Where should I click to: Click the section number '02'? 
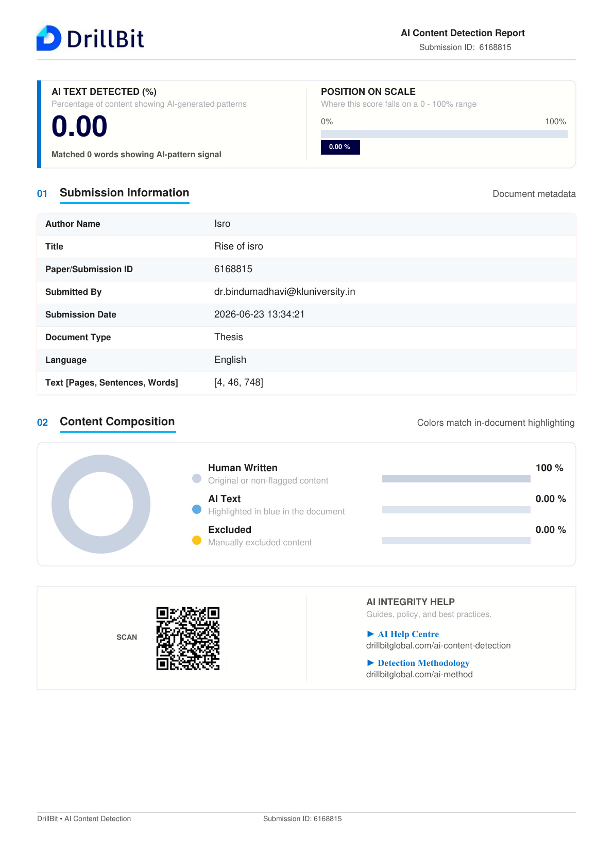pyautogui.click(x=42, y=423)
